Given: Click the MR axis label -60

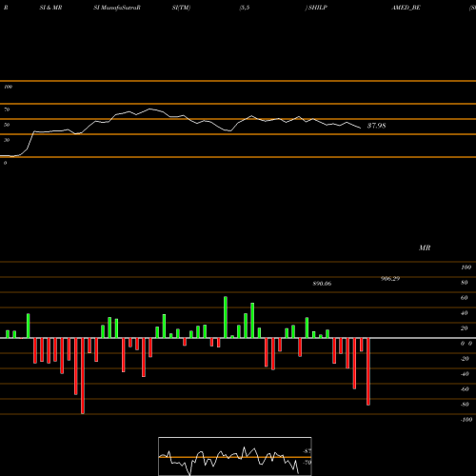Looking at the screenshot, I should [x=465, y=389].
